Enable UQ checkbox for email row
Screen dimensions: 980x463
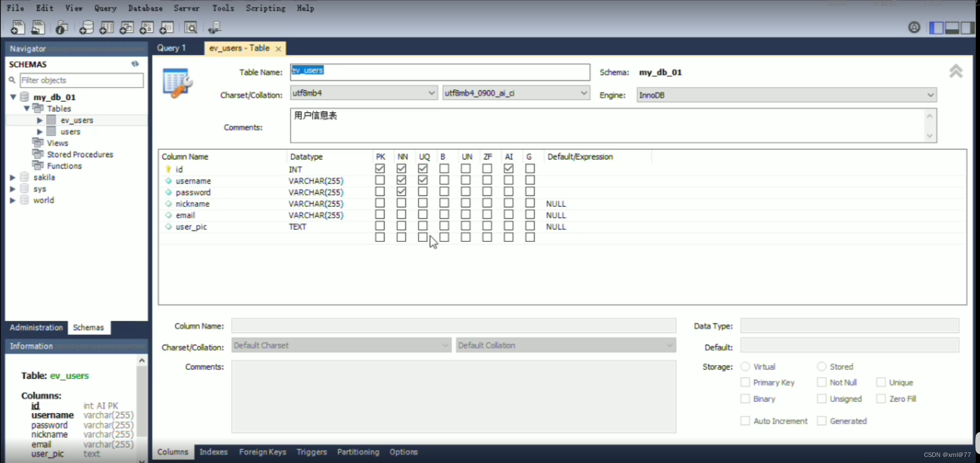423,215
